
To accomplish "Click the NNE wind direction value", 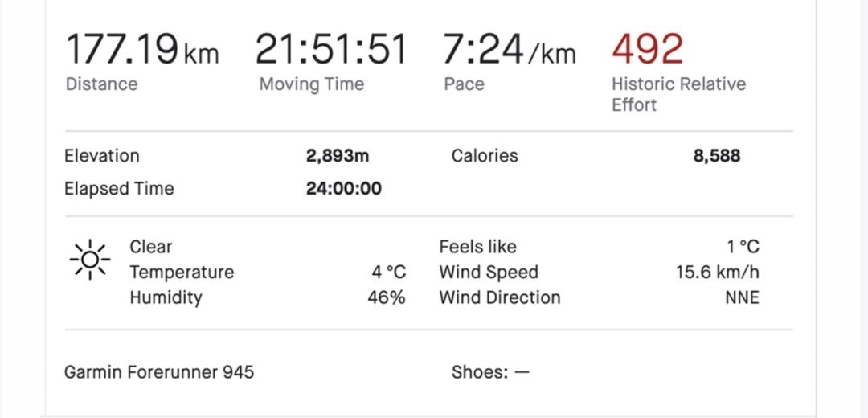I will click(x=743, y=298).
